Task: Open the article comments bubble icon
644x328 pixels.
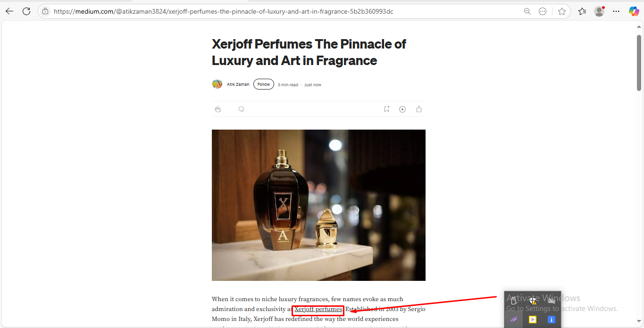Action: [x=241, y=109]
